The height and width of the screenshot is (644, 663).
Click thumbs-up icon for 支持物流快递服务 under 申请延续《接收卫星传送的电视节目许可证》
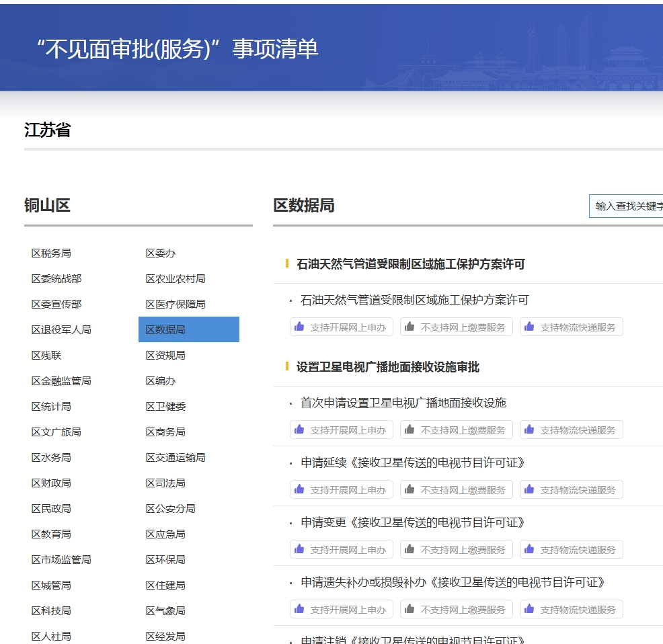pyautogui.click(x=529, y=489)
